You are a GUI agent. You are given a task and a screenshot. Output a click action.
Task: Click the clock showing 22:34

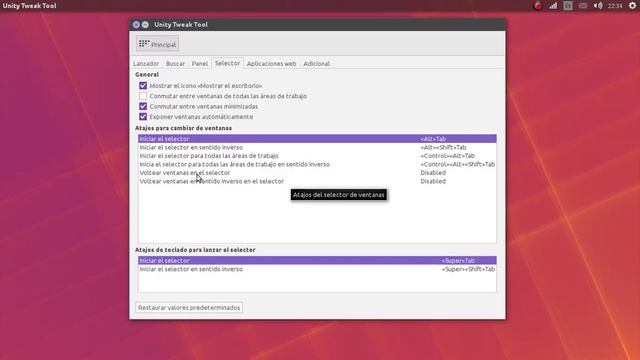[x=615, y=6]
